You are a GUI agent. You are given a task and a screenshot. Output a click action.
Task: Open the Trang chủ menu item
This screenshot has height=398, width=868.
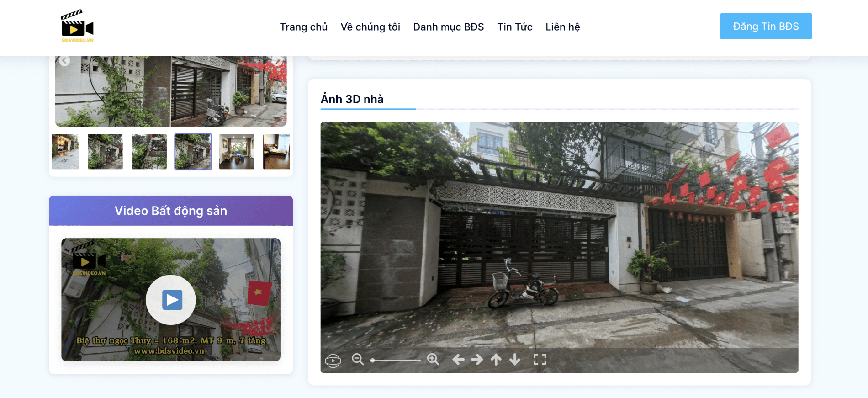coord(303,27)
